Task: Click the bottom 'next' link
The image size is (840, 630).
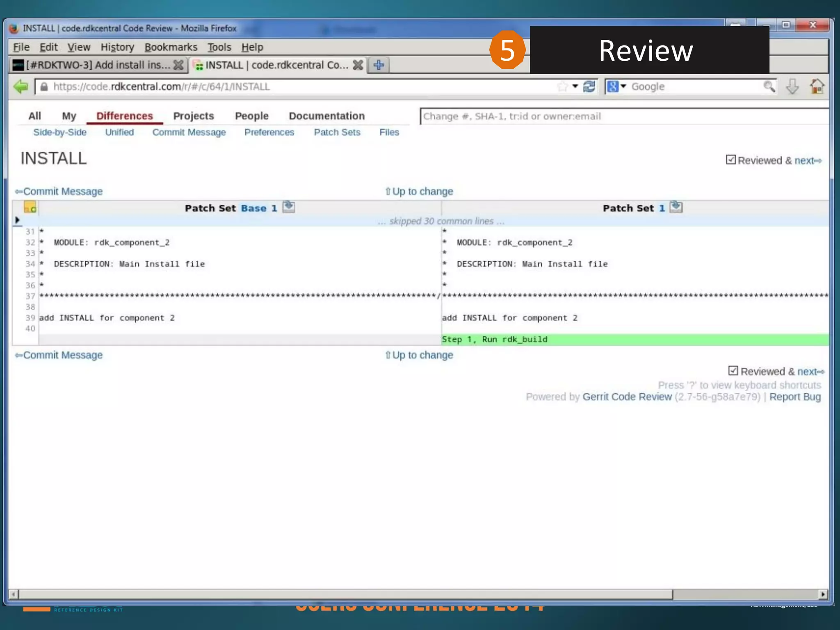Action: coord(810,372)
